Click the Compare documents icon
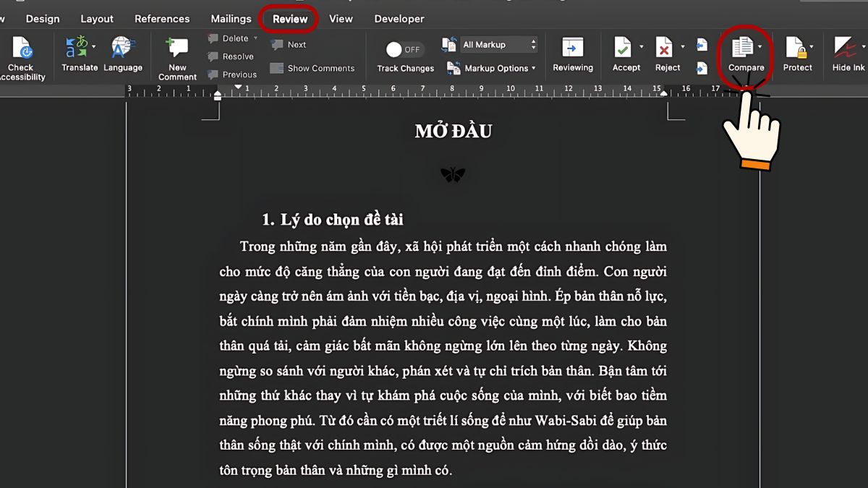868x488 pixels. 742,48
